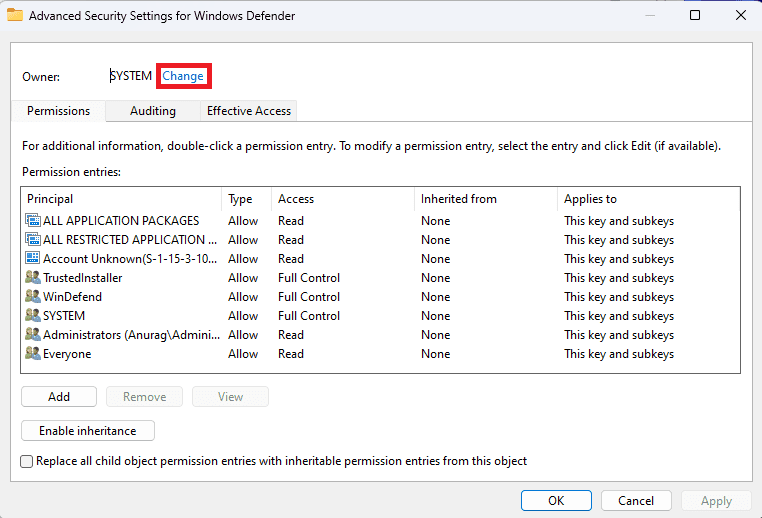Sort by the Type column header
Screen dimensions: 762x518
click(247, 199)
